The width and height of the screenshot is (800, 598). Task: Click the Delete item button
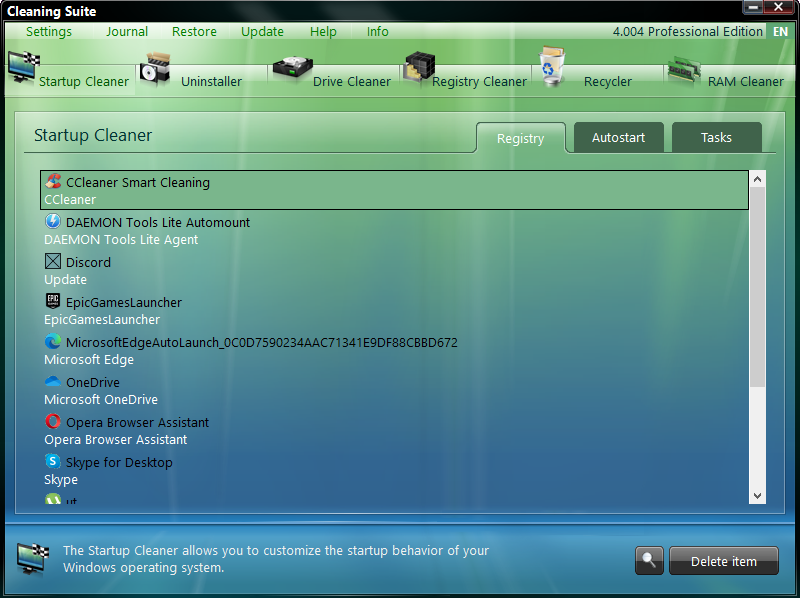click(x=723, y=561)
